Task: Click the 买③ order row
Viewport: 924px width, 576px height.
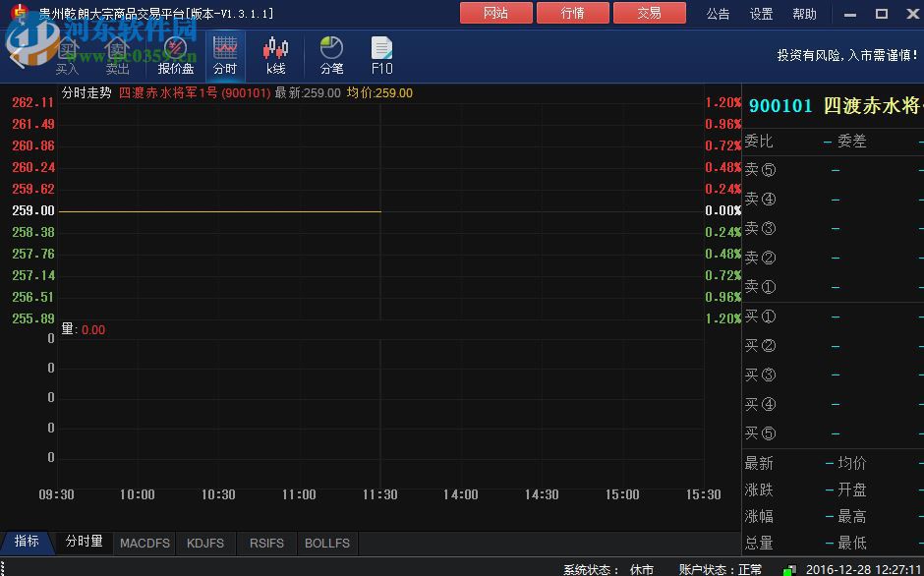Action: click(x=833, y=374)
